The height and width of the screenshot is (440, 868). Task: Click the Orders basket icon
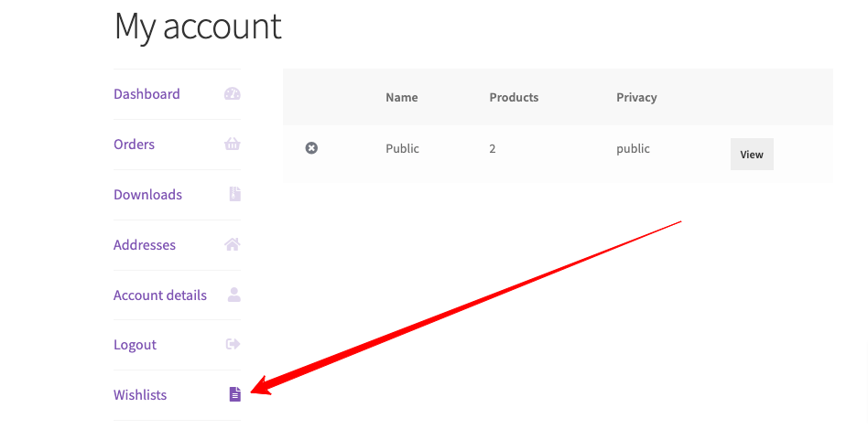coord(233,145)
